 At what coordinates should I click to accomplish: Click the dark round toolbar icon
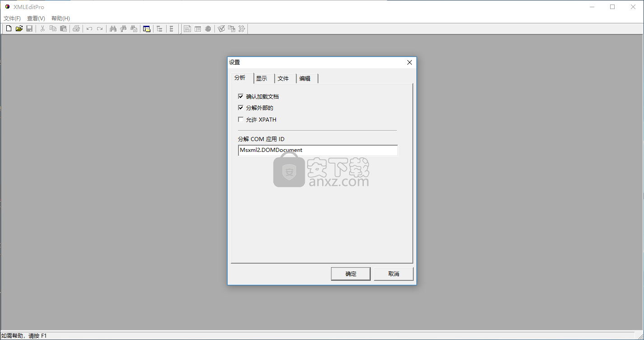[x=208, y=29]
